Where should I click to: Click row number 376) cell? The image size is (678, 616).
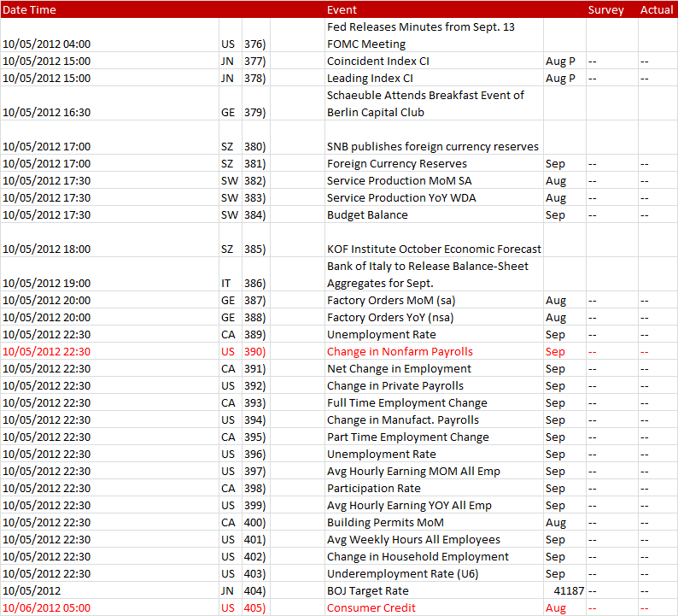(x=254, y=44)
